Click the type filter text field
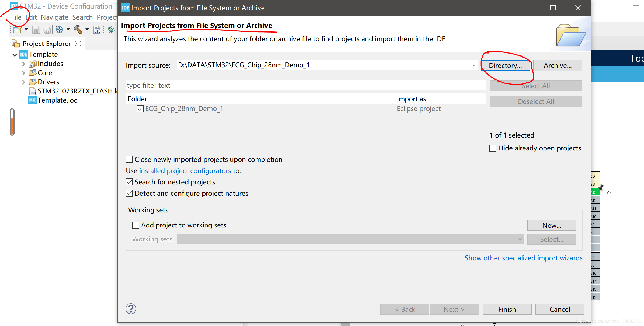The height and width of the screenshot is (326, 644). [306, 86]
